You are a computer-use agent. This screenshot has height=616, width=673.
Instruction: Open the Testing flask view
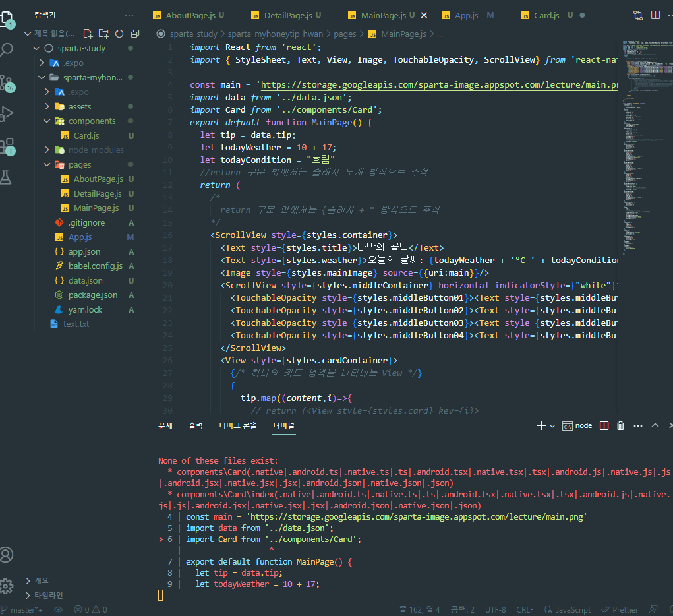[6, 177]
